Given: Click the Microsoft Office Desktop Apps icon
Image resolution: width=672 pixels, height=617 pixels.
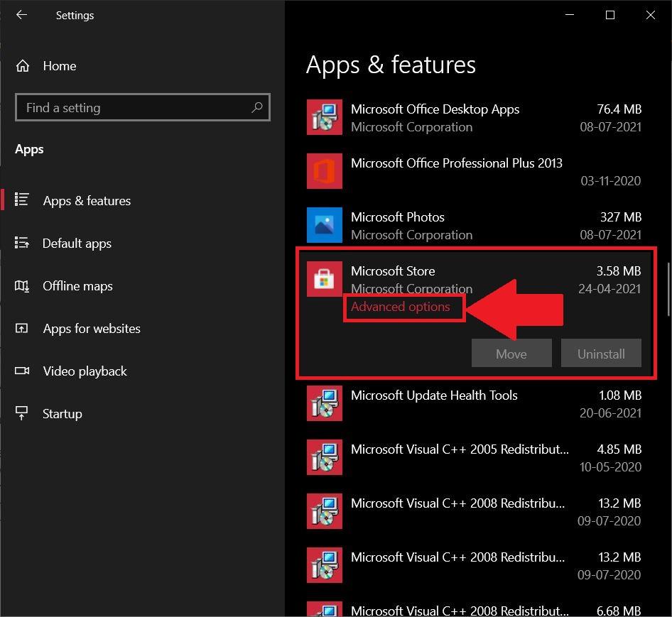Looking at the screenshot, I should coord(324,117).
